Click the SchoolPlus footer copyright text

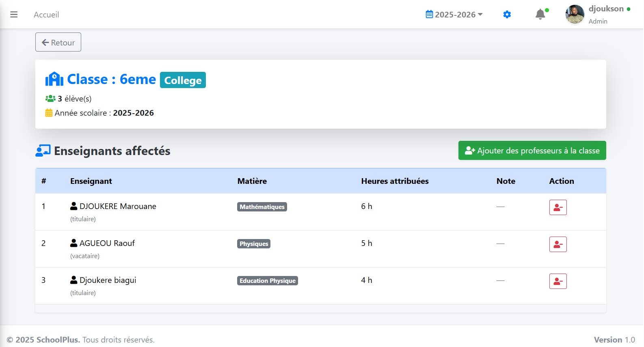point(80,340)
